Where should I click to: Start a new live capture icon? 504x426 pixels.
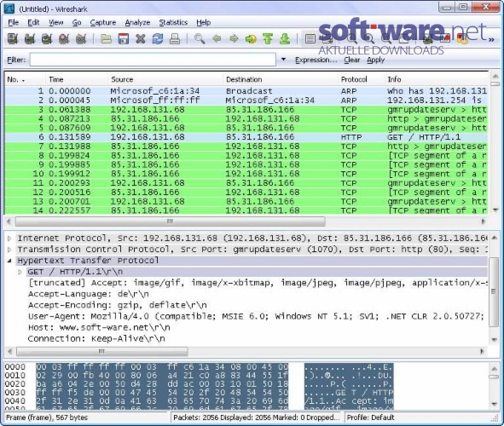(47, 39)
